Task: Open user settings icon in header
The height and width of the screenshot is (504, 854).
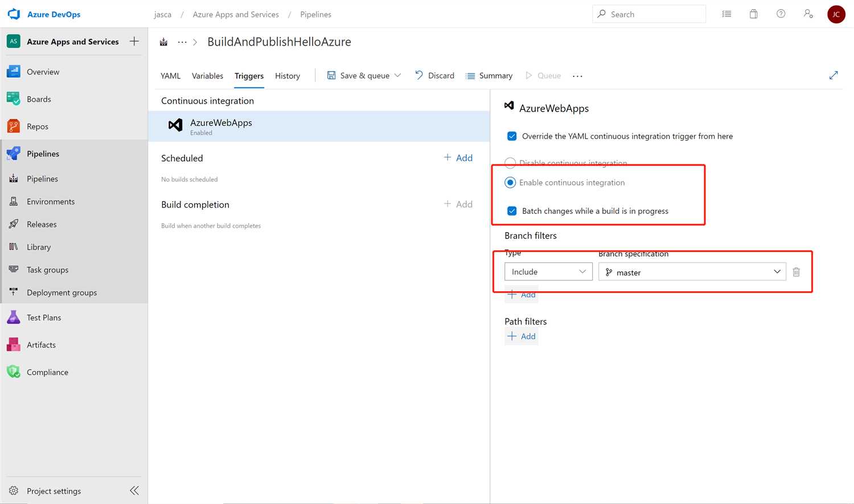Action: tap(808, 14)
